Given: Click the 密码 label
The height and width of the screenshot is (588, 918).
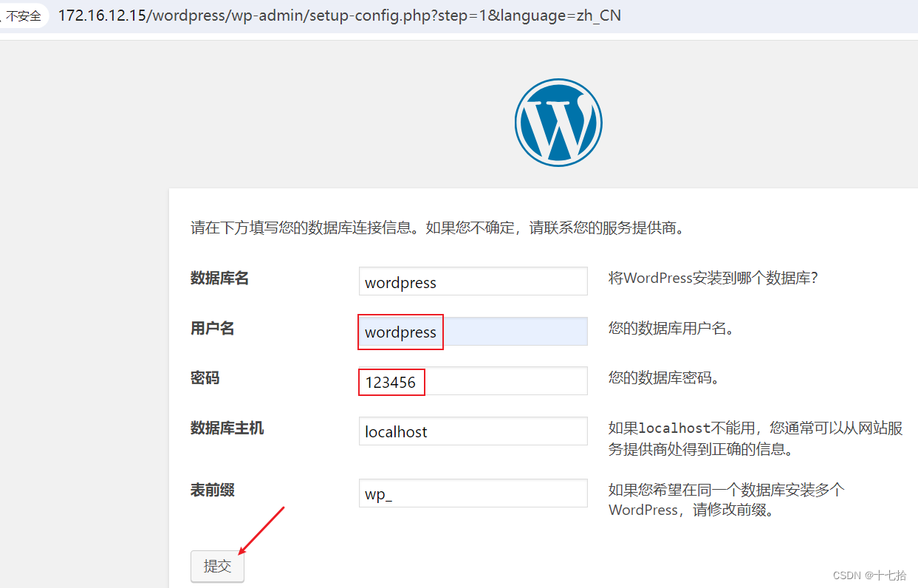Looking at the screenshot, I should pos(205,378).
